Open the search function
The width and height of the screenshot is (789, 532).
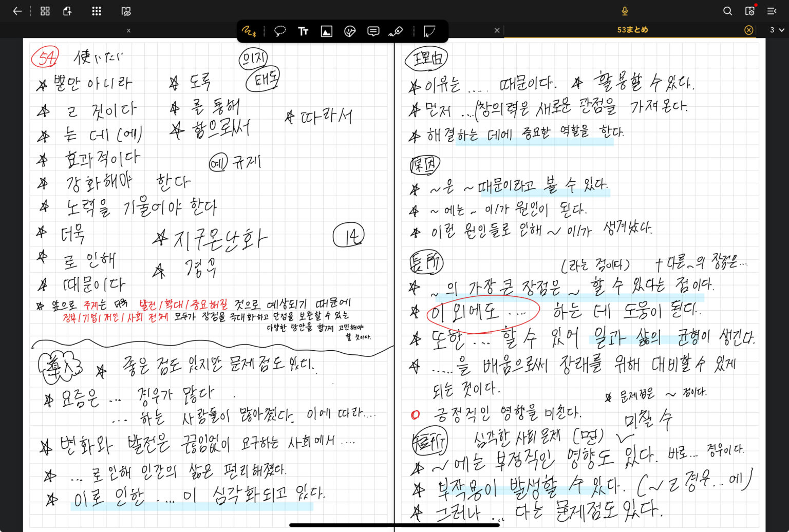(727, 11)
